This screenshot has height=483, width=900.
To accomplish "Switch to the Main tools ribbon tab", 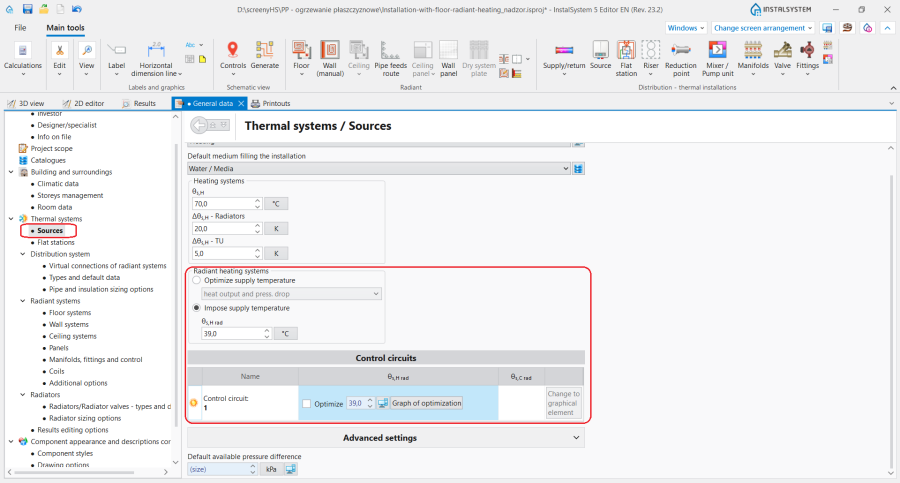I will click(65, 28).
